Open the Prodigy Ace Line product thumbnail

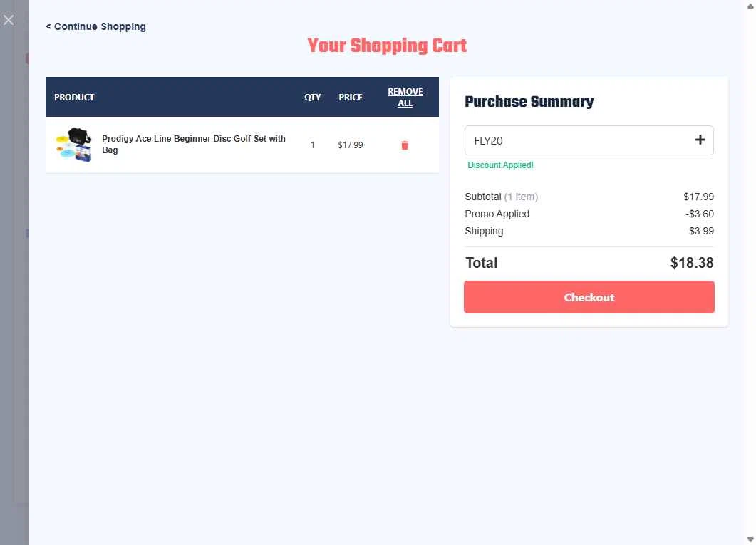pyautogui.click(x=74, y=145)
